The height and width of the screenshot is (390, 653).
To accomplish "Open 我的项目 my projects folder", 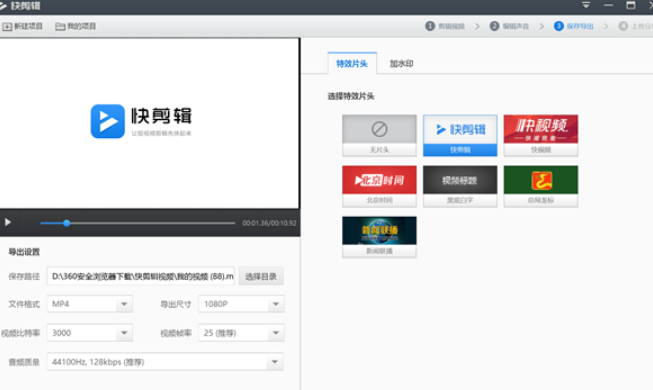I will coord(76,26).
